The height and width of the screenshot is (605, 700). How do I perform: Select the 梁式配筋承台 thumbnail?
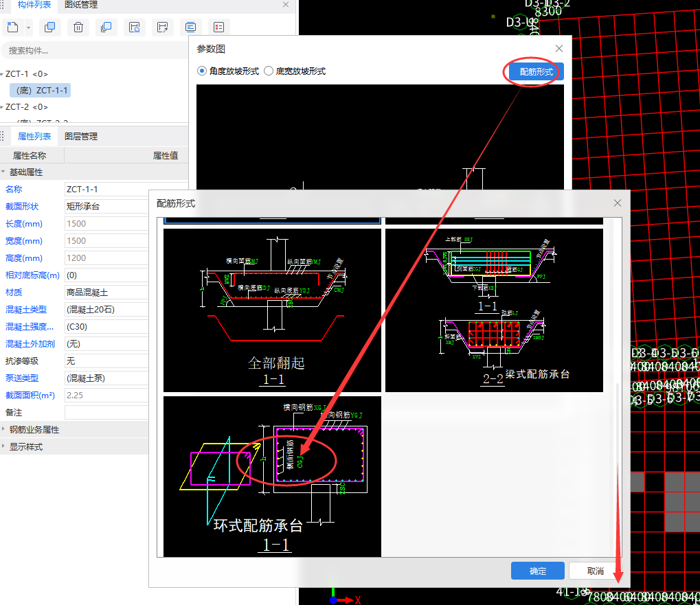coord(494,310)
